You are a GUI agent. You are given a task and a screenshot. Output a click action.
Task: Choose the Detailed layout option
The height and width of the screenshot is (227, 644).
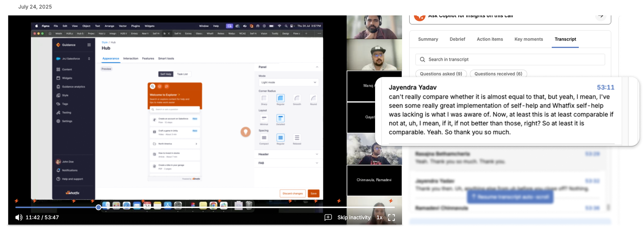click(x=280, y=118)
